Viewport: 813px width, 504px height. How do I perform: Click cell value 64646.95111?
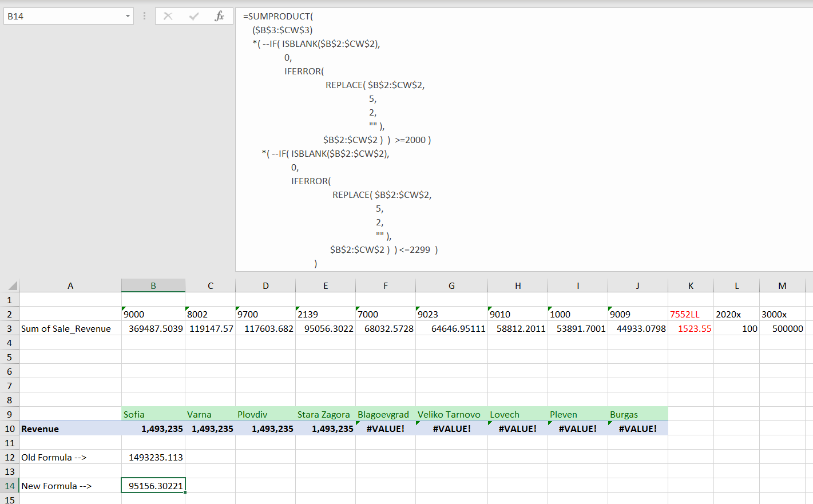tap(451, 328)
